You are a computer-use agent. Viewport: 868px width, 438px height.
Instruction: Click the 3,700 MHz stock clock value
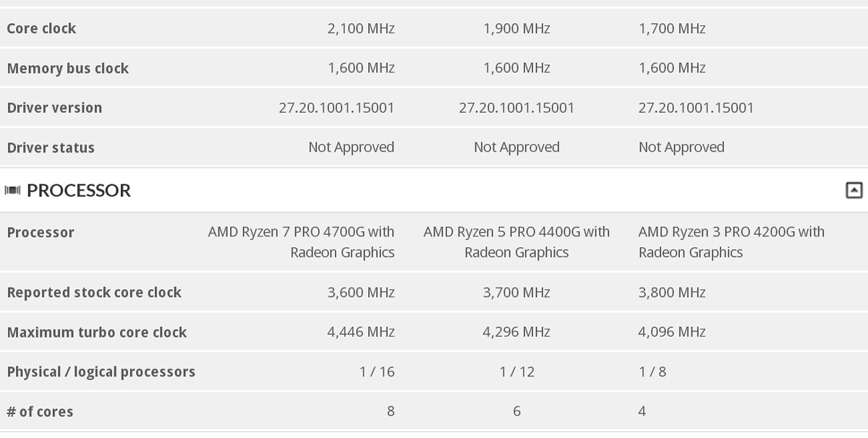pyautogui.click(x=516, y=293)
